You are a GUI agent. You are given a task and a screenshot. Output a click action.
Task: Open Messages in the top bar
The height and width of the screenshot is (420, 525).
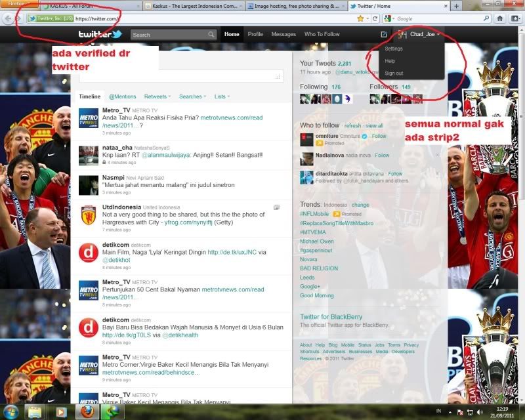click(283, 34)
